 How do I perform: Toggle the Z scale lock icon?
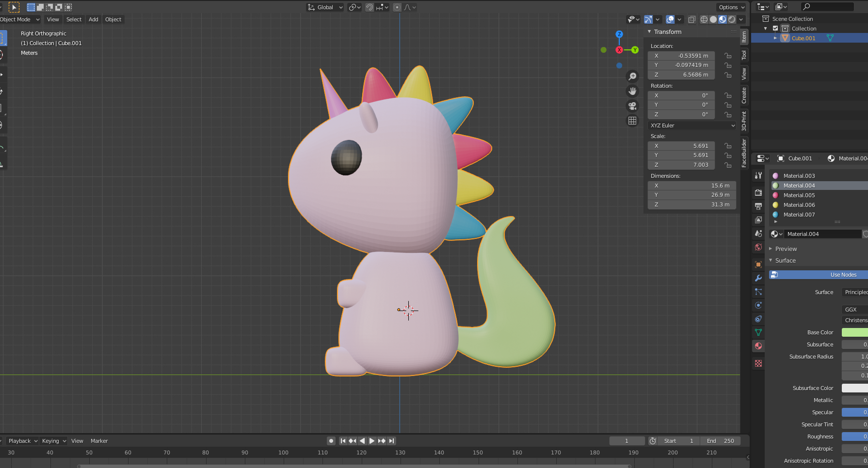pos(728,165)
